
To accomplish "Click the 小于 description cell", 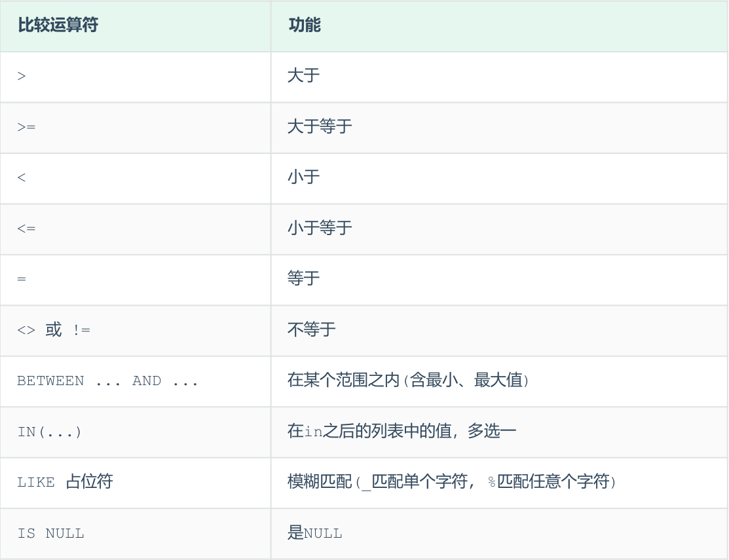I will tap(304, 177).
